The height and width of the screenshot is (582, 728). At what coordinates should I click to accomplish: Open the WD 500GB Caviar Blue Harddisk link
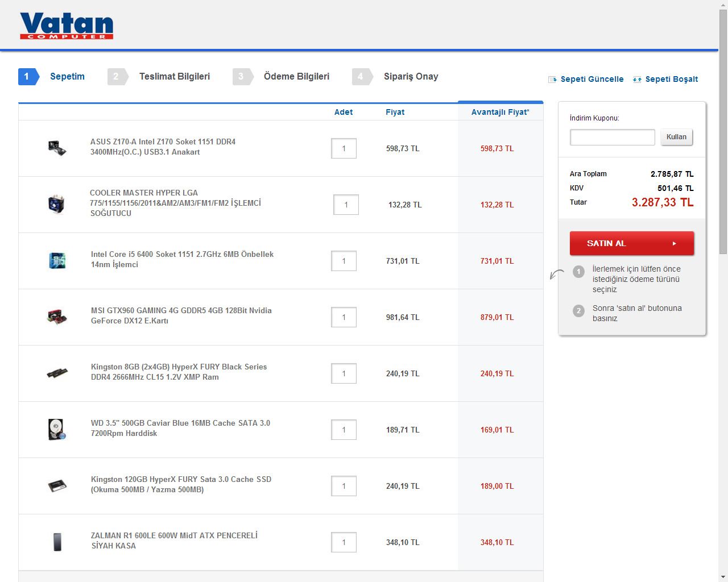pyautogui.click(x=180, y=428)
